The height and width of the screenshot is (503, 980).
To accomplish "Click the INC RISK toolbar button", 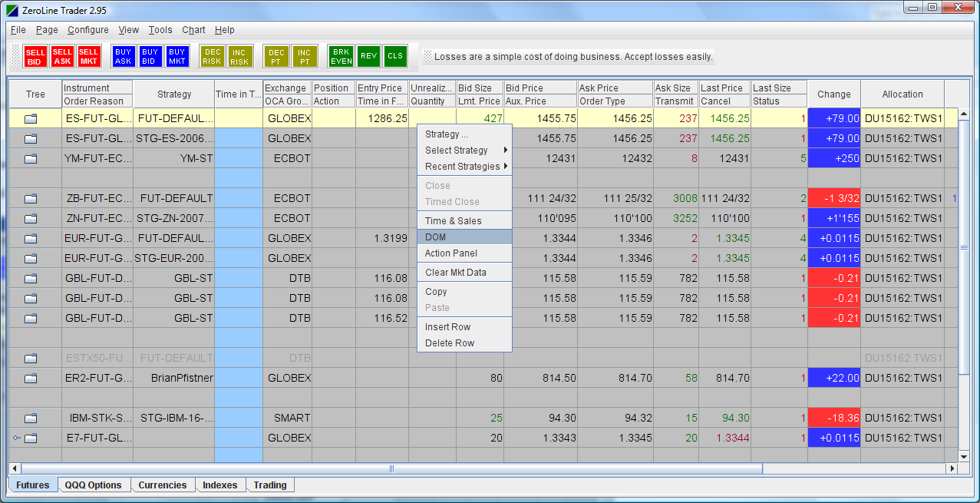I will pyautogui.click(x=239, y=56).
